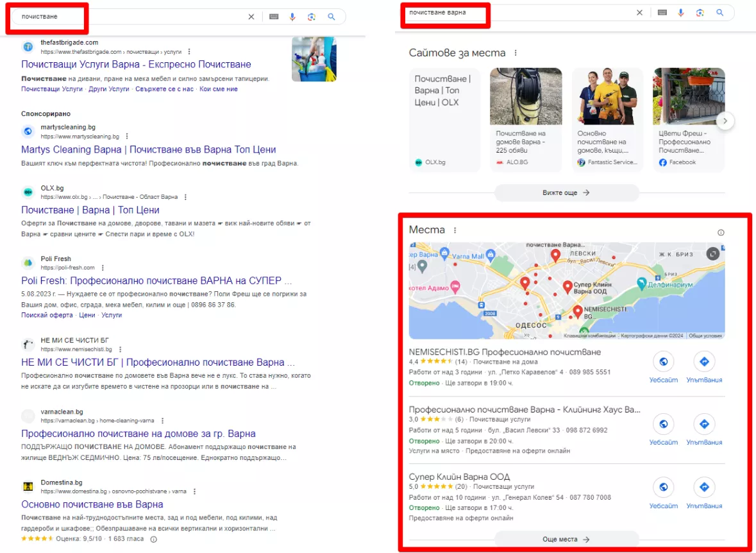Follow the 'Поискай оферта' sitelink under Poli Fresh

pyautogui.click(x=47, y=315)
